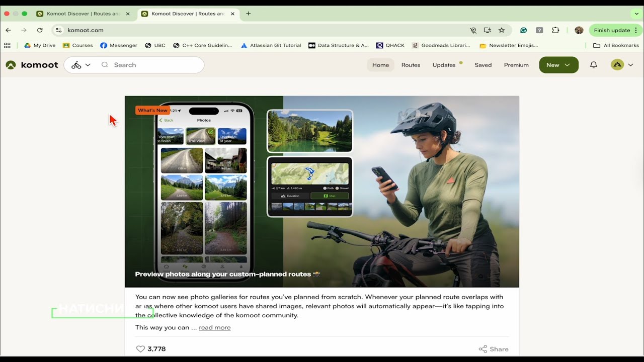Go back in browser history
Image resolution: width=644 pixels, height=362 pixels.
[x=8, y=30]
